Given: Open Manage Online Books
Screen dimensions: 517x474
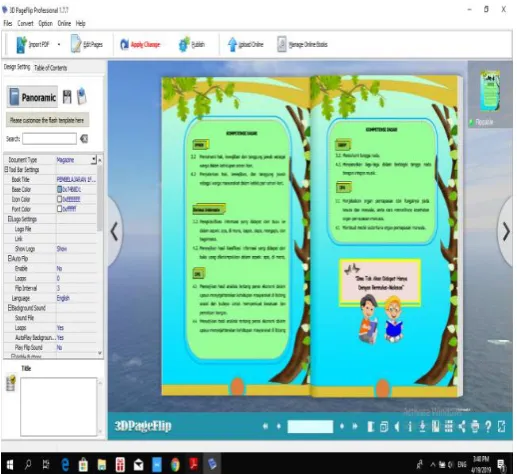Looking at the screenshot, I should [302, 44].
